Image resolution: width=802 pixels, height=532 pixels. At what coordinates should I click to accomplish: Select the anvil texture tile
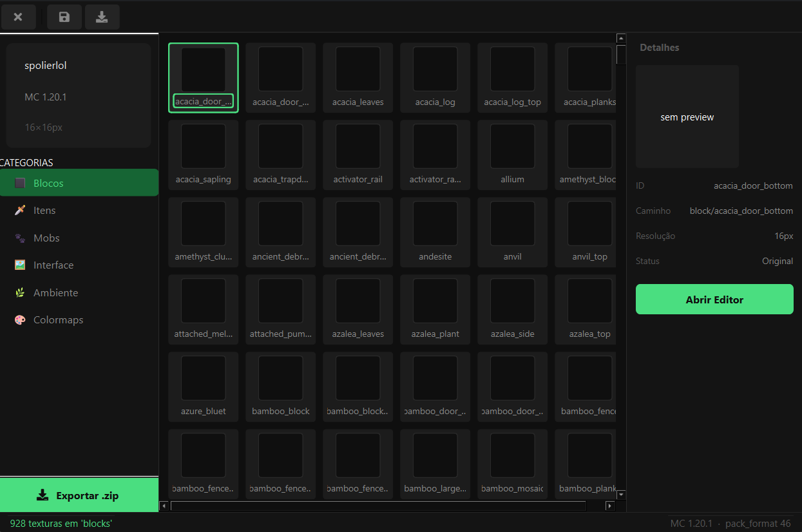pyautogui.click(x=513, y=233)
